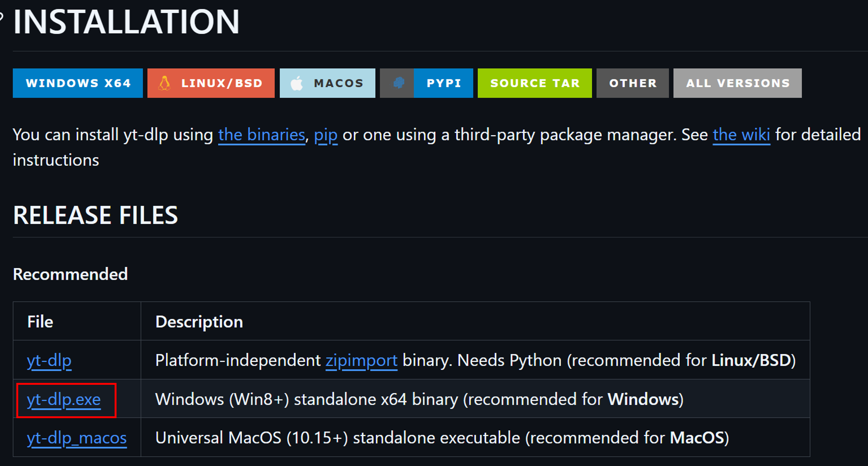Follow the "the binaries" link
The width and height of the screenshot is (868, 466).
tap(262, 135)
